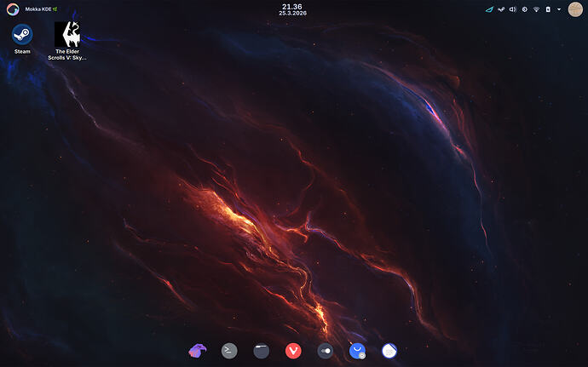This screenshot has height=367, width=588.
Task: Click the Mokka KDE label in top panel
Action: point(42,9)
